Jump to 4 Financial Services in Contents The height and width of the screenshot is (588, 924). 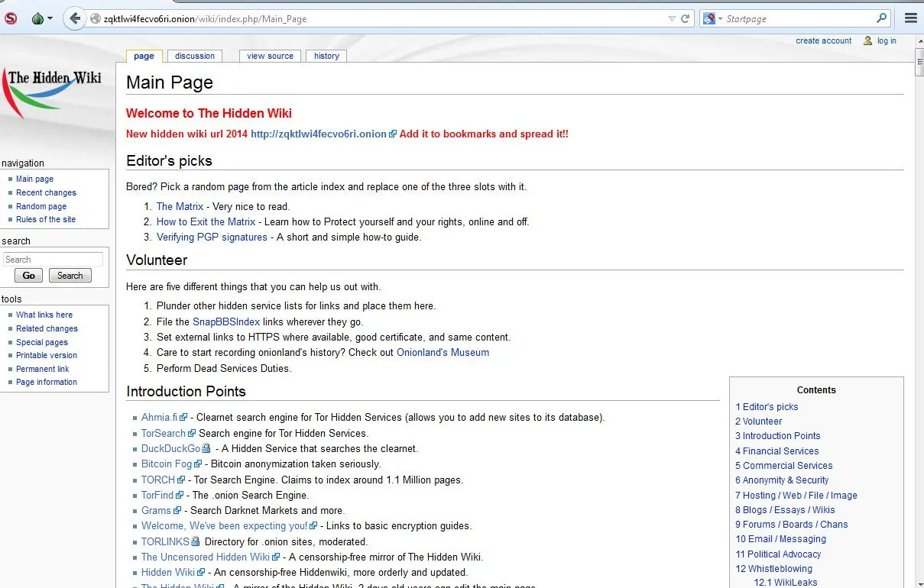[x=777, y=451]
